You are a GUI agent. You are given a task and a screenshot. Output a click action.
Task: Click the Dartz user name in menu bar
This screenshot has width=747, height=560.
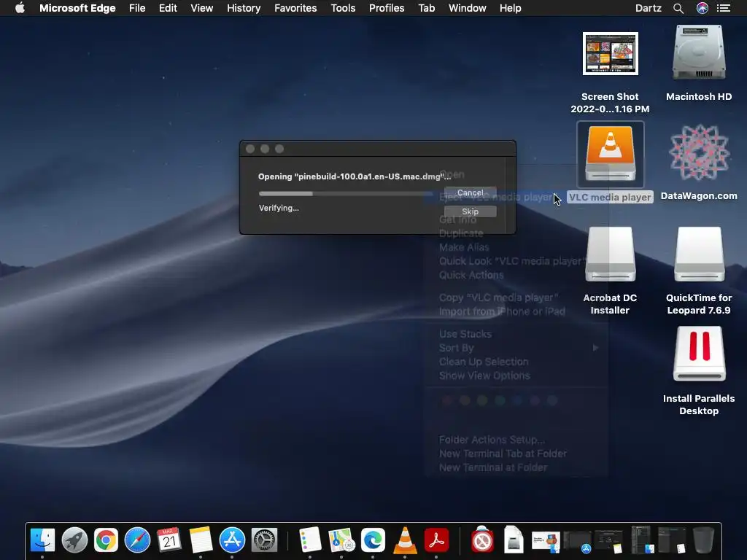tap(649, 8)
